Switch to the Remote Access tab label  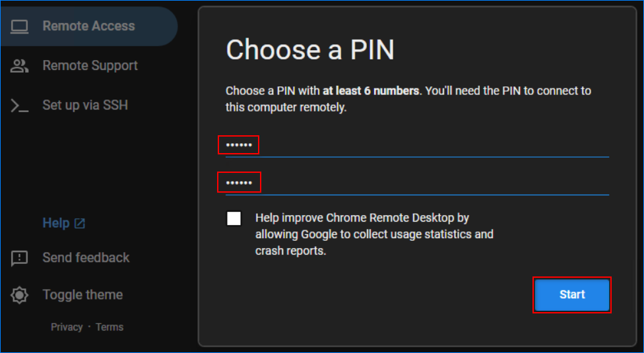88,26
